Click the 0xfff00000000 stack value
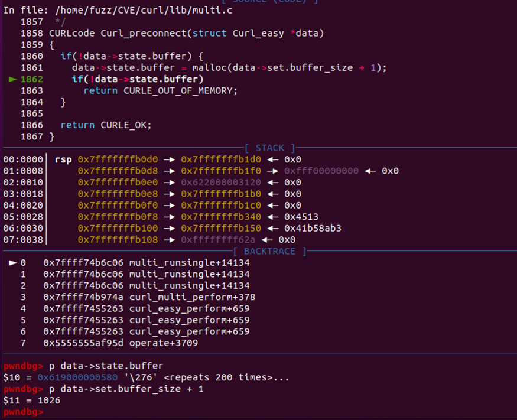The image size is (517, 420). pyautogui.click(x=321, y=171)
